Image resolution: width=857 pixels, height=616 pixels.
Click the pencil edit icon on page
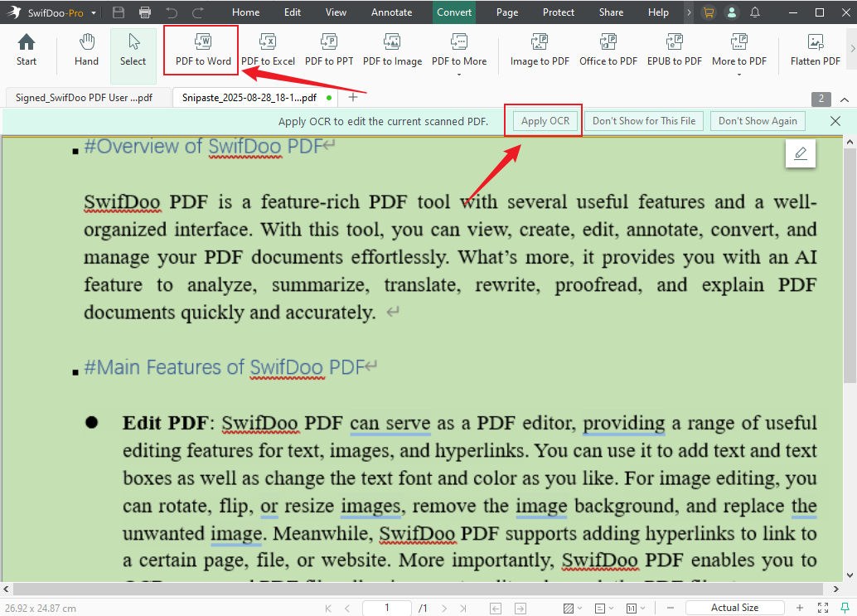point(800,153)
